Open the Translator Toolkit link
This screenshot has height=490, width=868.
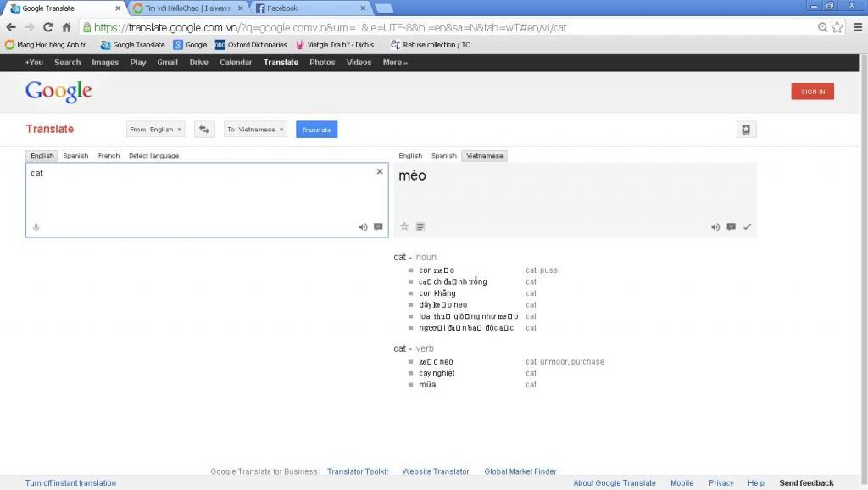click(x=358, y=471)
